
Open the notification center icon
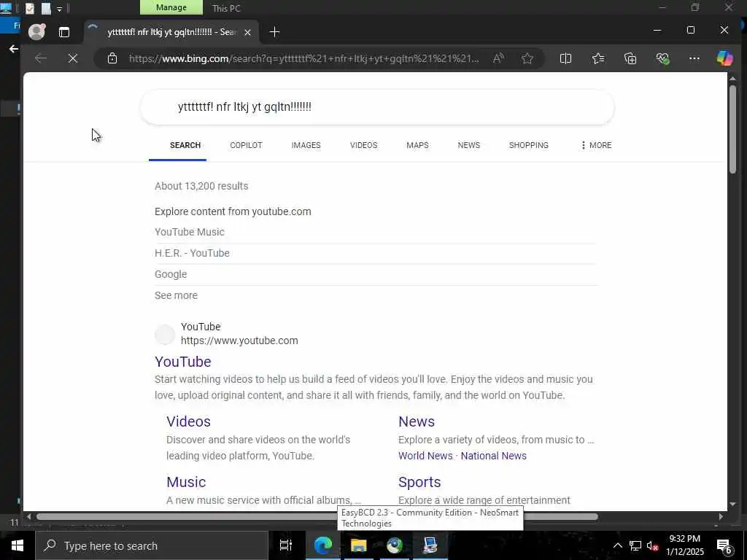[724, 546]
